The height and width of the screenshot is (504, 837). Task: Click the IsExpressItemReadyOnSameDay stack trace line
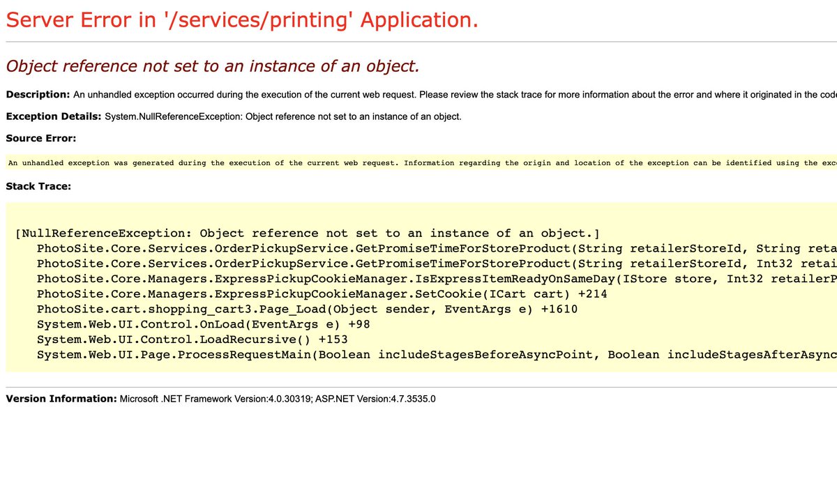[432, 279]
